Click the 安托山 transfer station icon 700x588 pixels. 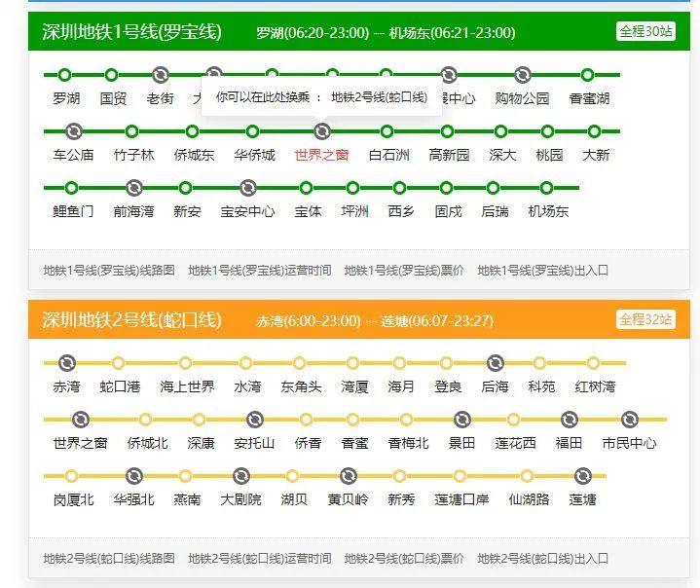click(x=254, y=420)
